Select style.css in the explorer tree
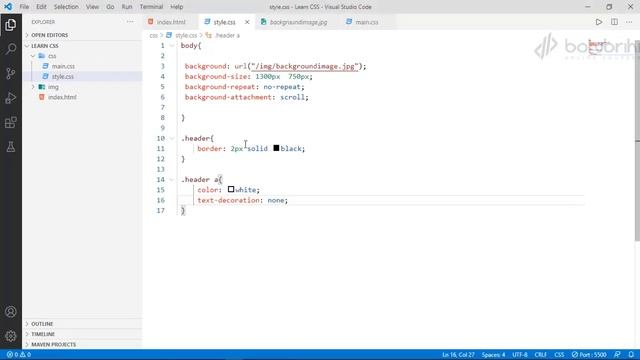Image resolution: width=640 pixels, height=360 pixels. [x=62, y=76]
